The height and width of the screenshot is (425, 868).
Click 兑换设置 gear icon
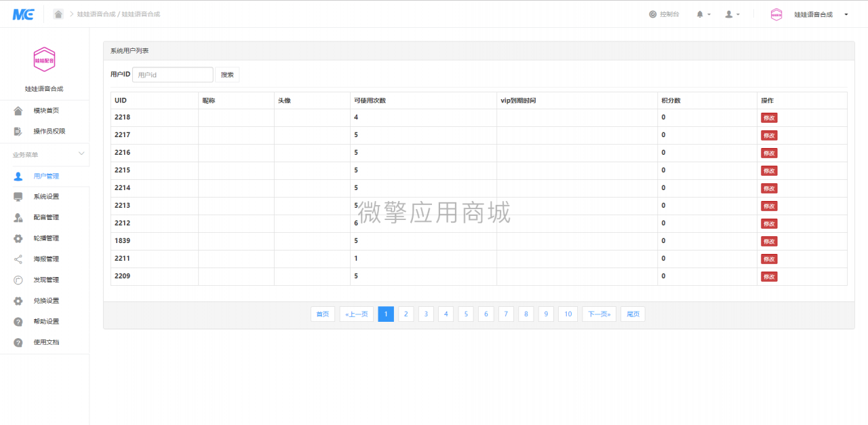[18, 301]
